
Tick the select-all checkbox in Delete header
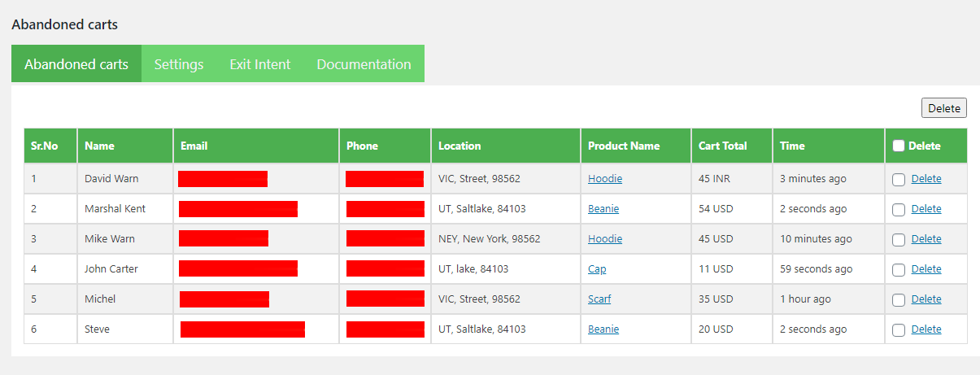click(x=899, y=146)
